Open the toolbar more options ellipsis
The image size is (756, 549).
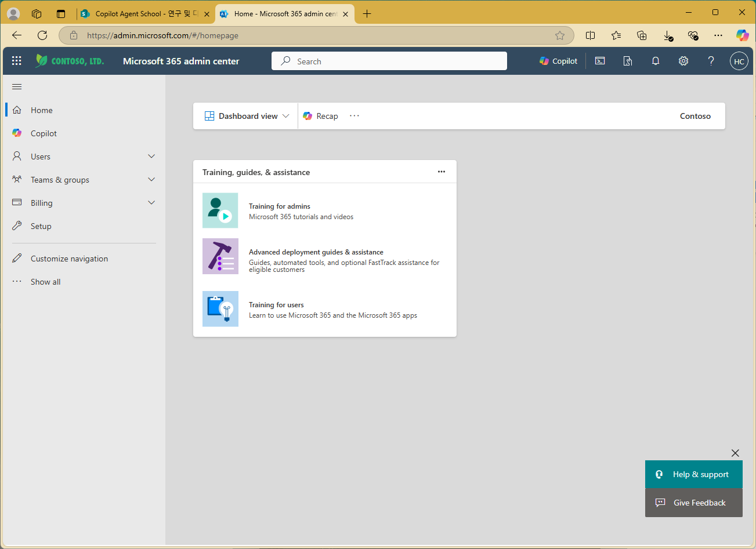pos(355,116)
